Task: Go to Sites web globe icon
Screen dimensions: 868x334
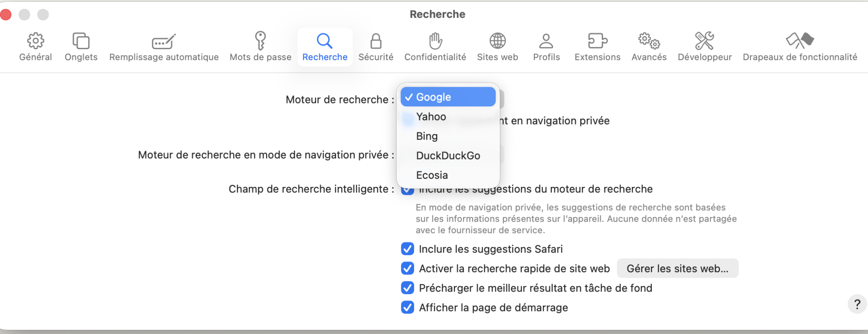Action: click(498, 41)
